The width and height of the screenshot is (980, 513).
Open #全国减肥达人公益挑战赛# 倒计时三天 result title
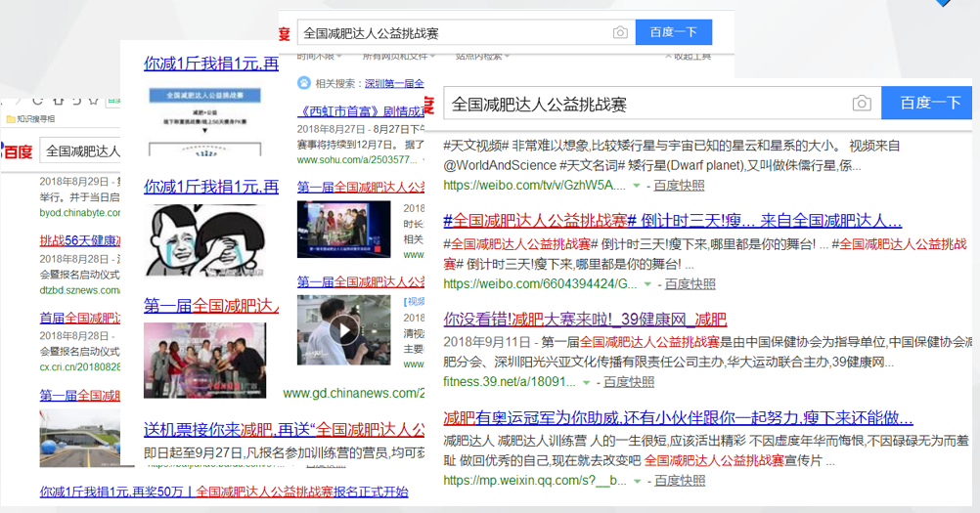673,220
